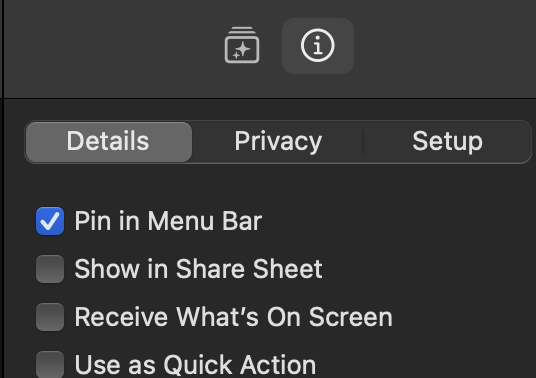Select the Shortcut Details info icon

pos(318,45)
